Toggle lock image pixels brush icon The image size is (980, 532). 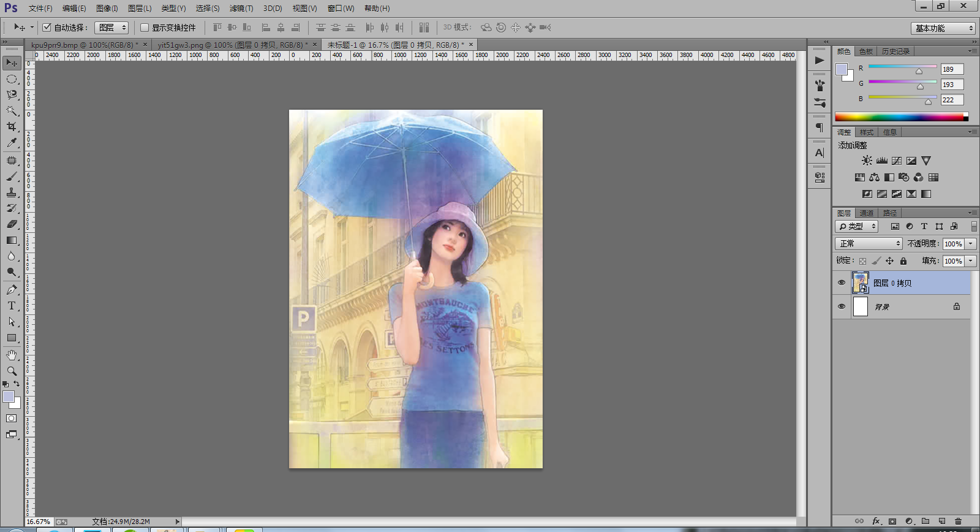[876, 261]
